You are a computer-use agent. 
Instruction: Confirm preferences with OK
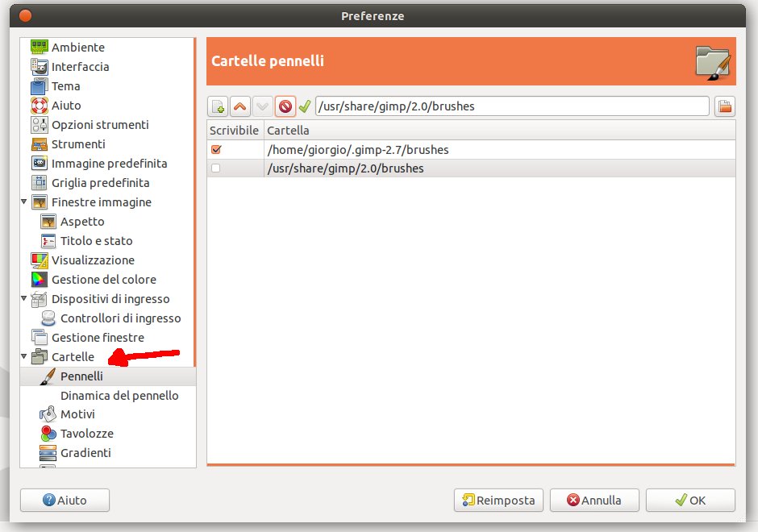(x=690, y=500)
